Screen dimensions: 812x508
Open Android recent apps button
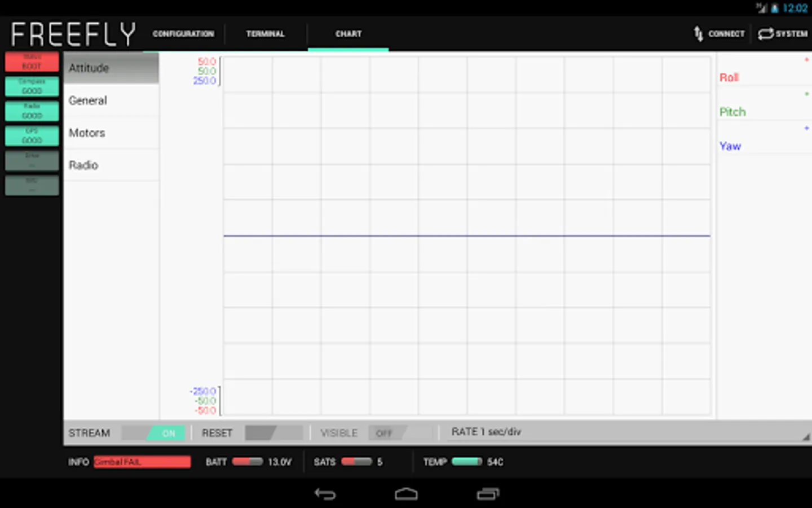coord(488,494)
